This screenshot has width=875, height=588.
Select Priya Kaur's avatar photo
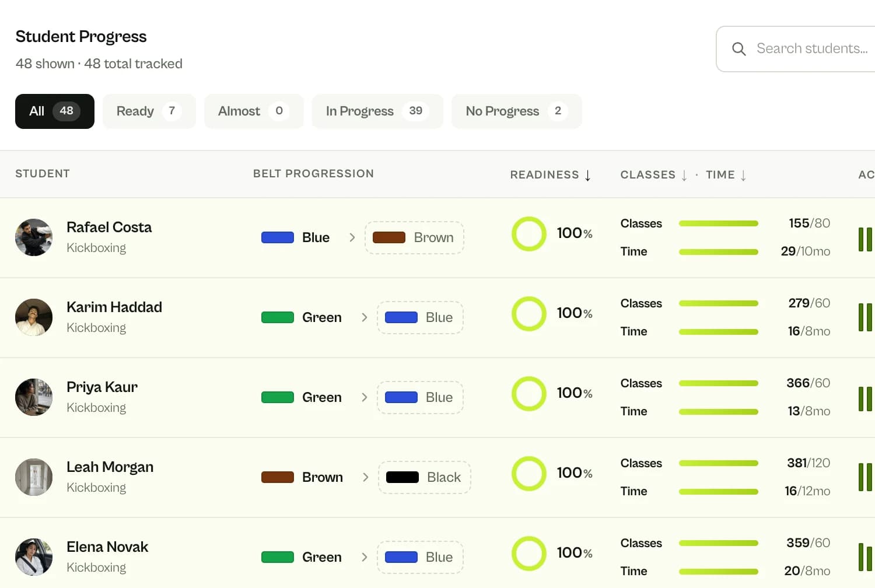(x=34, y=397)
